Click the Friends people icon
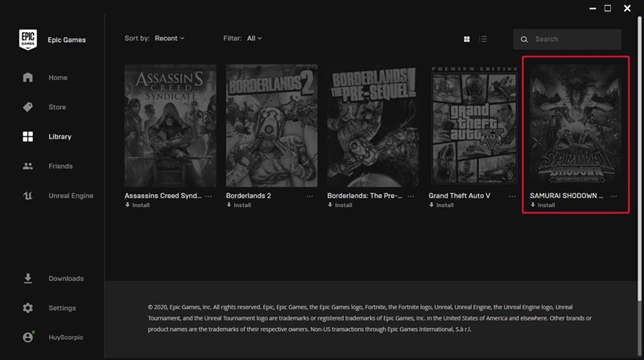This screenshot has width=644, height=360. pos(28,166)
